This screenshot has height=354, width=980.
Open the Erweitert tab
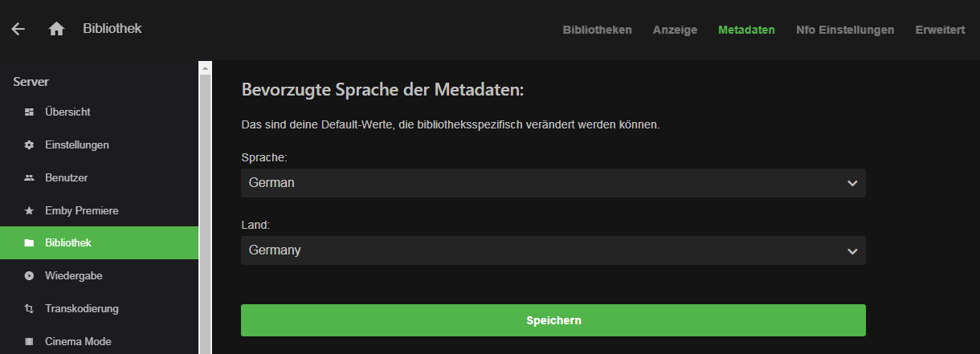point(940,30)
